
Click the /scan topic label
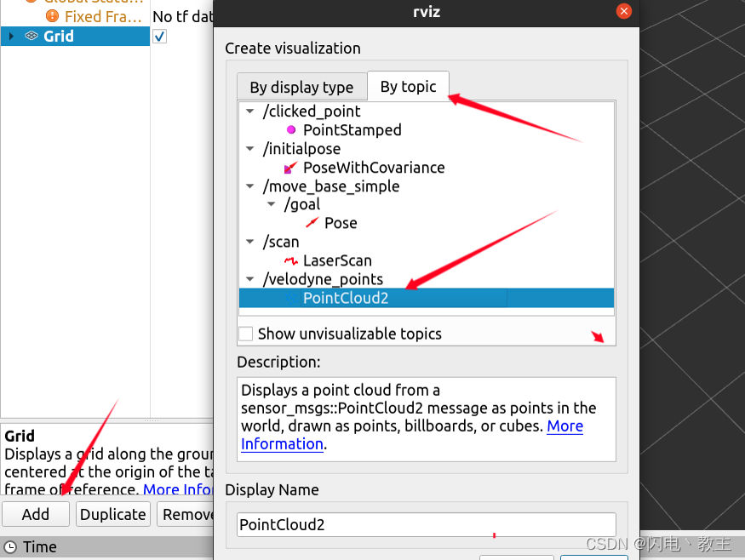tap(281, 242)
